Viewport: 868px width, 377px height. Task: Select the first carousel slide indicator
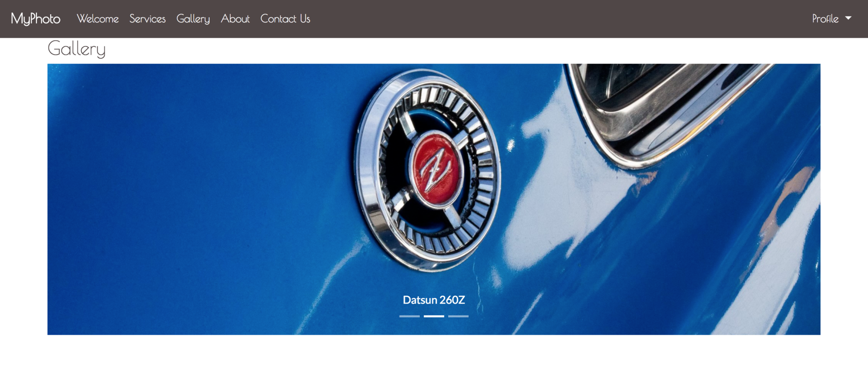[x=410, y=316]
